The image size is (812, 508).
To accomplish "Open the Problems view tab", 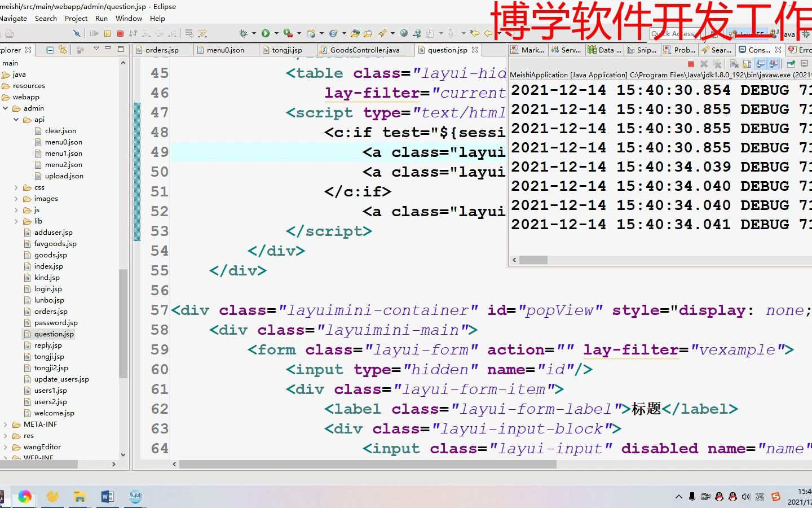I will pos(681,50).
